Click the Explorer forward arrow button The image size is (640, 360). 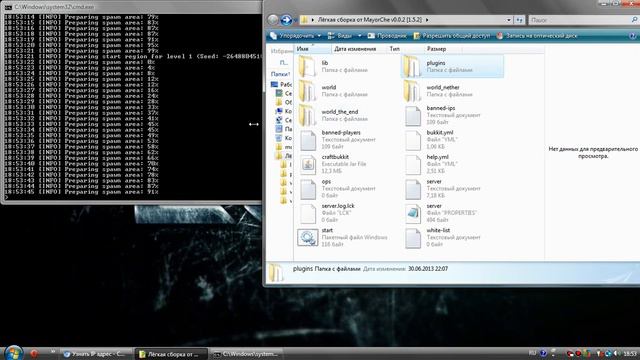(287, 20)
